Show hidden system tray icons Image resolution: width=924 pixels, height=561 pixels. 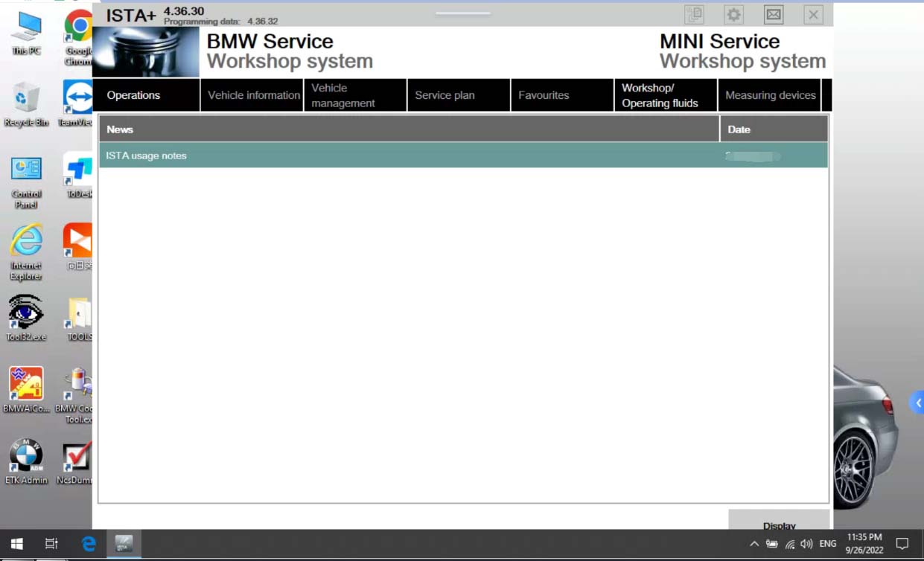coord(754,544)
